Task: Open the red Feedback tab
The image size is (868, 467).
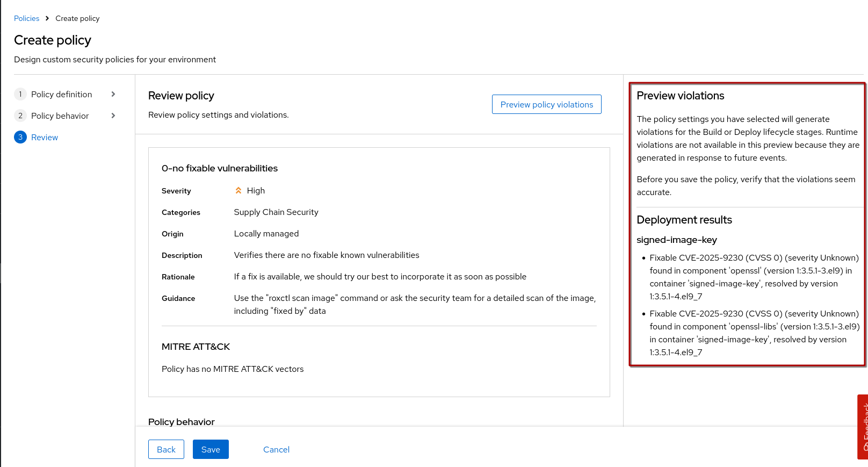Action: click(x=863, y=427)
